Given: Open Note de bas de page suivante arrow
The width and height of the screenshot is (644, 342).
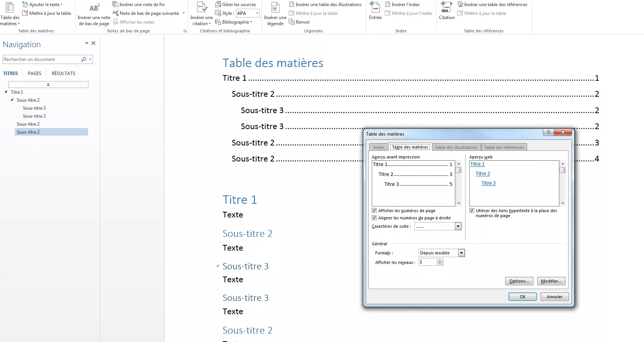Looking at the screenshot, I should coord(183,13).
